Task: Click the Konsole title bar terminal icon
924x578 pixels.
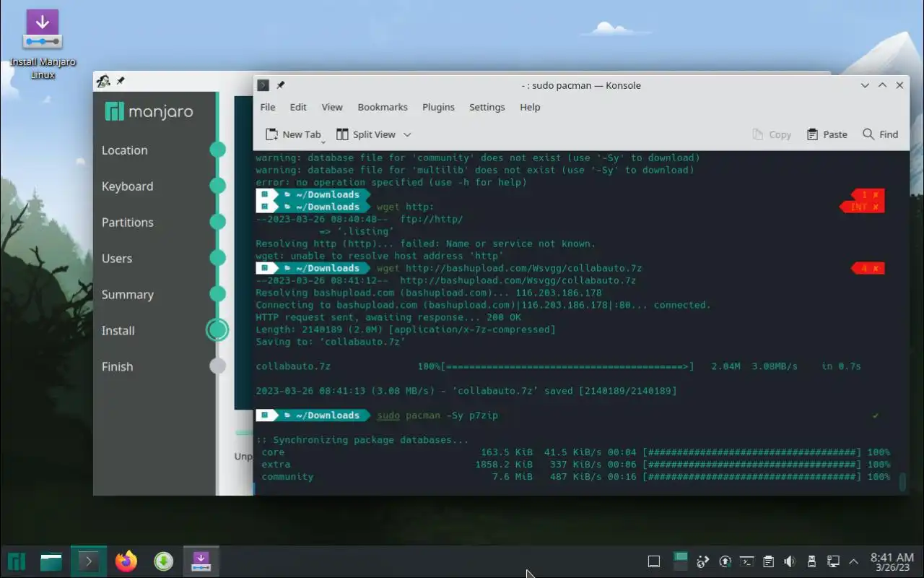Action: [x=263, y=85]
